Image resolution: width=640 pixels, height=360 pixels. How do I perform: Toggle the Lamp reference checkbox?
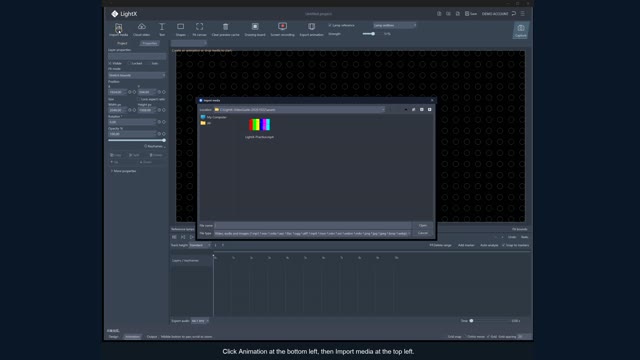(x=330, y=25)
